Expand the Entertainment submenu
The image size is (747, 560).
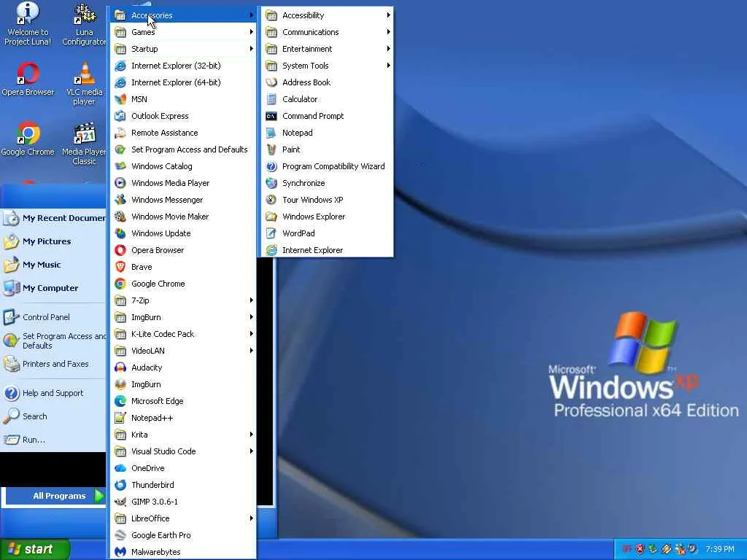pyautogui.click(x=327, y=49)
